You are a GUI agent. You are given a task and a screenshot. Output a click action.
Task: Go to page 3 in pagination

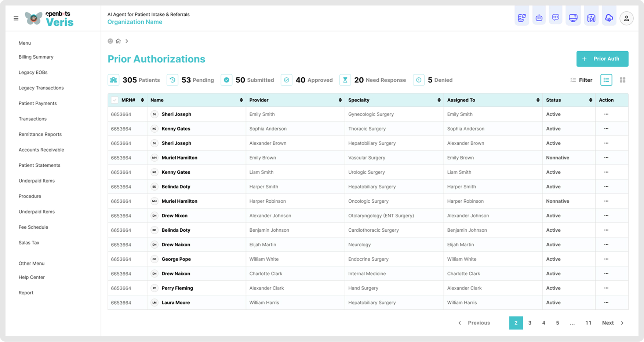click(530, 323)
